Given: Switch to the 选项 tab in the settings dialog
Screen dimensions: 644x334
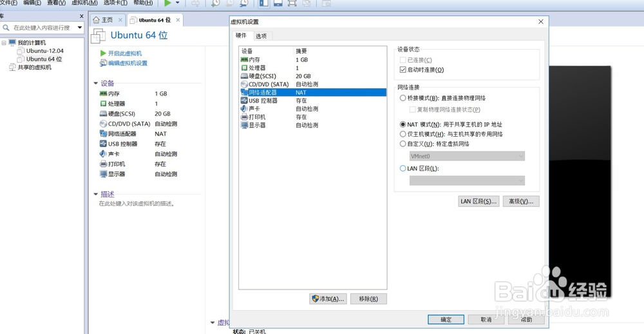Looking at the screenshot, I should pos(261,36).
